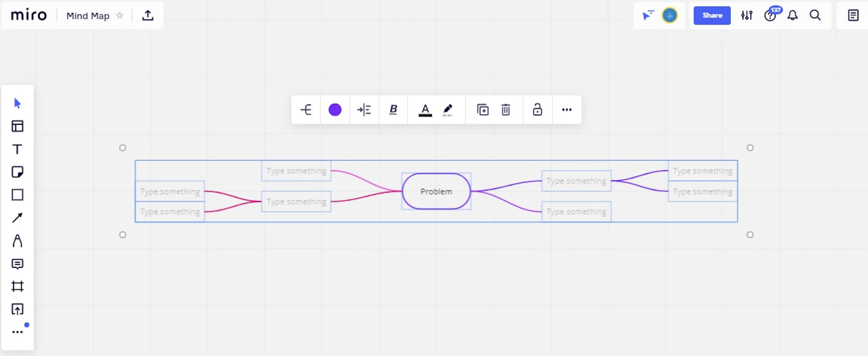The image size is (868, 356).
Task: Select the Connection line arrow tool
Action: [17, 218]
